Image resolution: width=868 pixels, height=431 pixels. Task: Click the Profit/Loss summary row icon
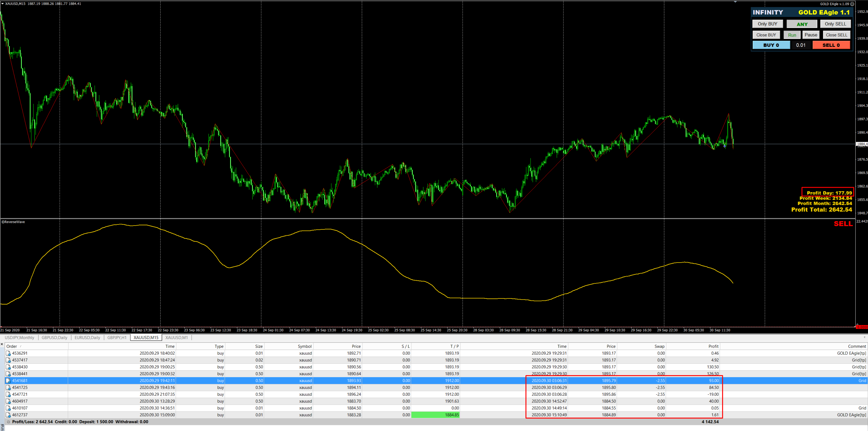8,422
